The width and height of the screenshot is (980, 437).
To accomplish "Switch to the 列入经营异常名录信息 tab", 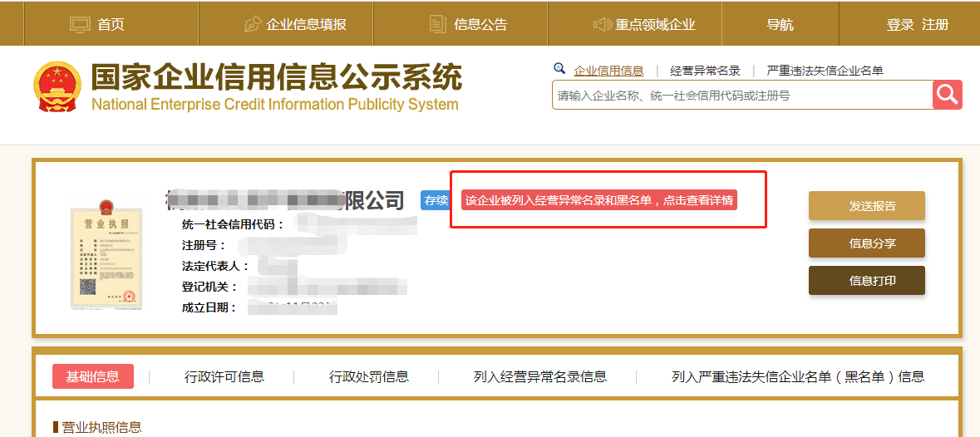I will coord(540,376).
